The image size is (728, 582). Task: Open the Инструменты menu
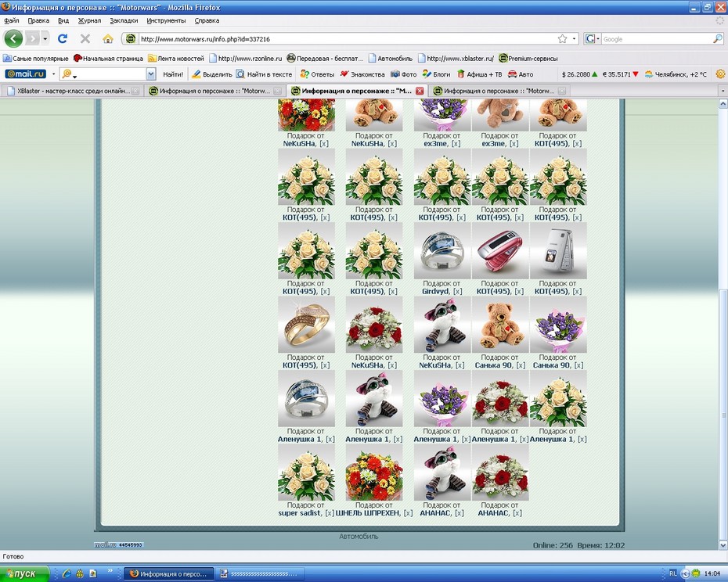166,20
